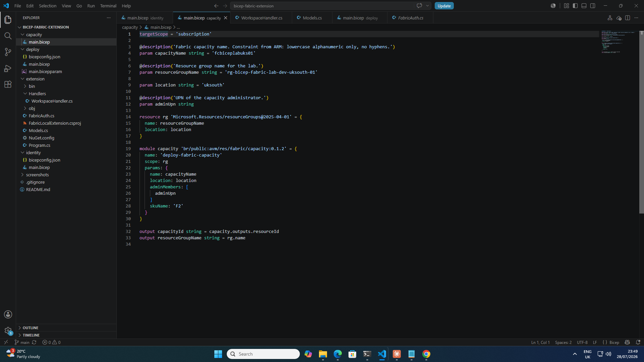The width and height of the screenshot is (644, 362).
Task: Open README.md in Explorer
Action: [x=38, y=189]
